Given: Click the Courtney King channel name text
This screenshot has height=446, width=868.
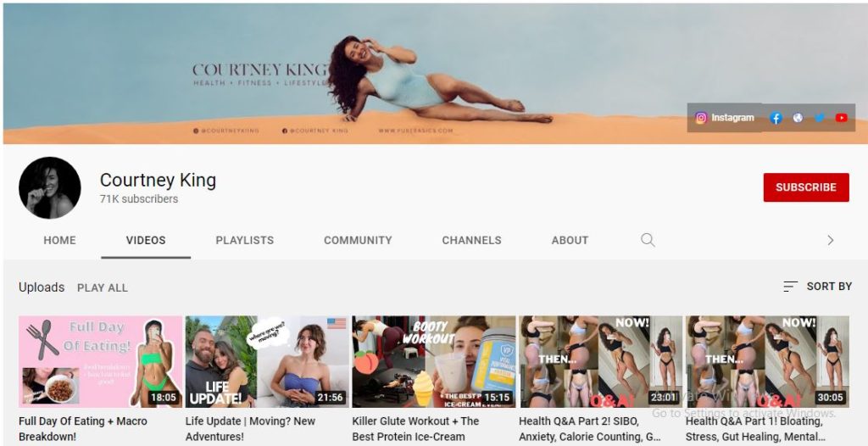Looking at the screenshot, I should [158, 180].
